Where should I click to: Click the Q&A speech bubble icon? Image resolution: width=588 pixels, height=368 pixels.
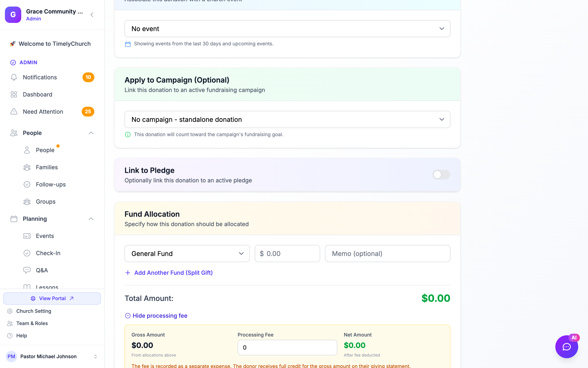click(27, 270)
